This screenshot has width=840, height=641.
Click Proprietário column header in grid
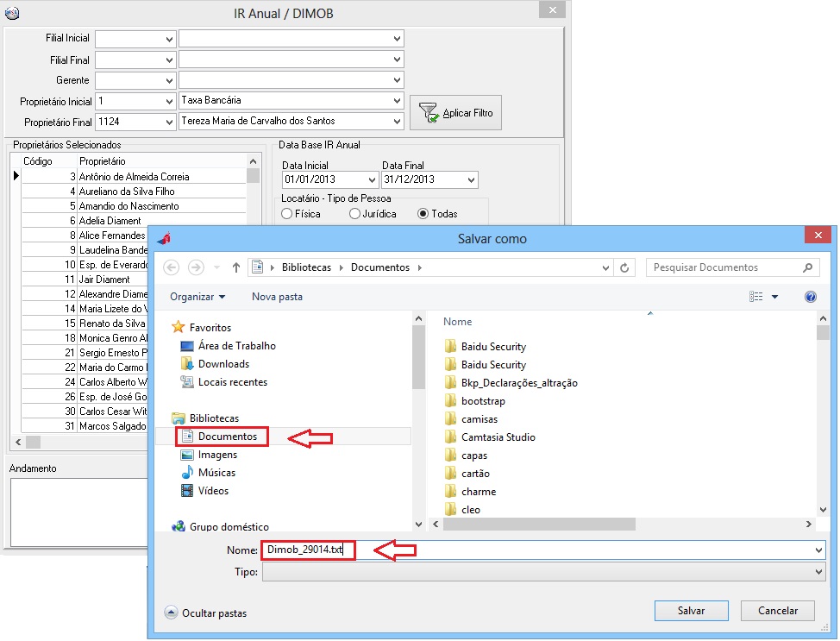click(x=103, y=161)
